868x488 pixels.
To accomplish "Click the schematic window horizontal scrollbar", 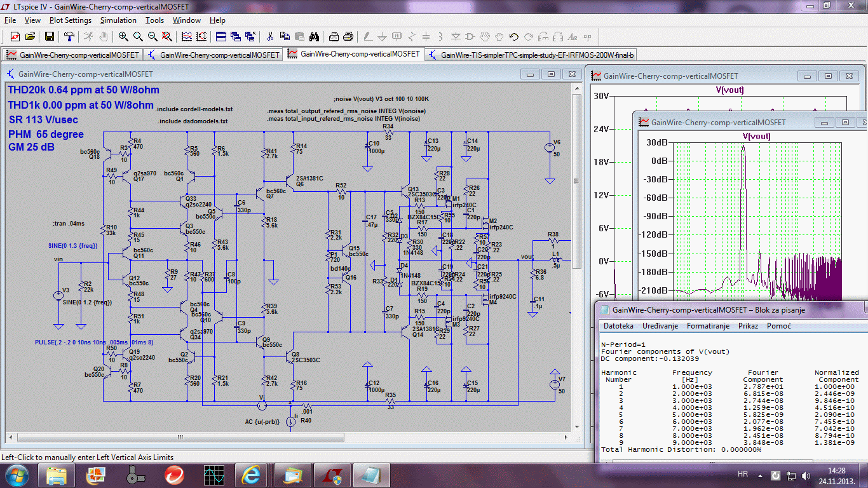I will pyautogui.click(x=288, y=438).
